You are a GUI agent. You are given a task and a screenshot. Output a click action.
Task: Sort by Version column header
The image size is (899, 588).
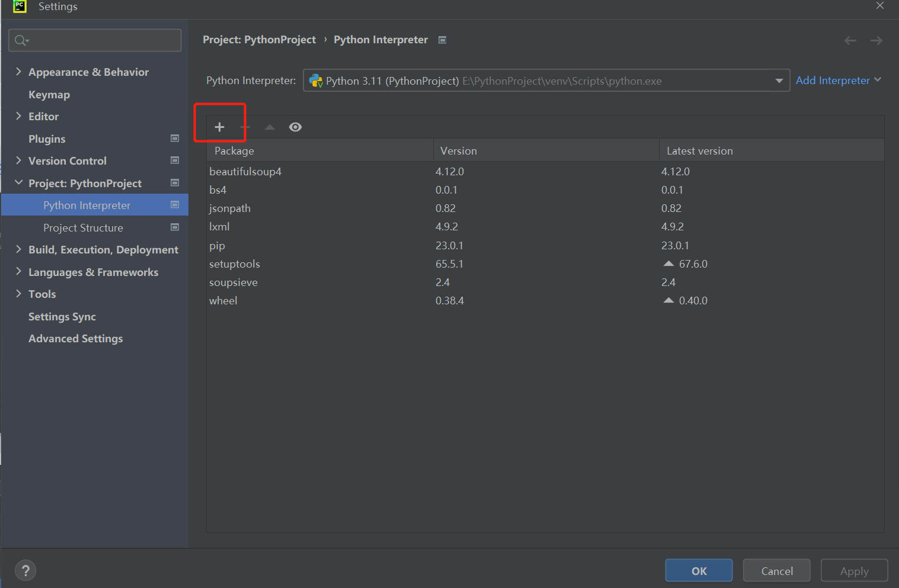[546, 150]
